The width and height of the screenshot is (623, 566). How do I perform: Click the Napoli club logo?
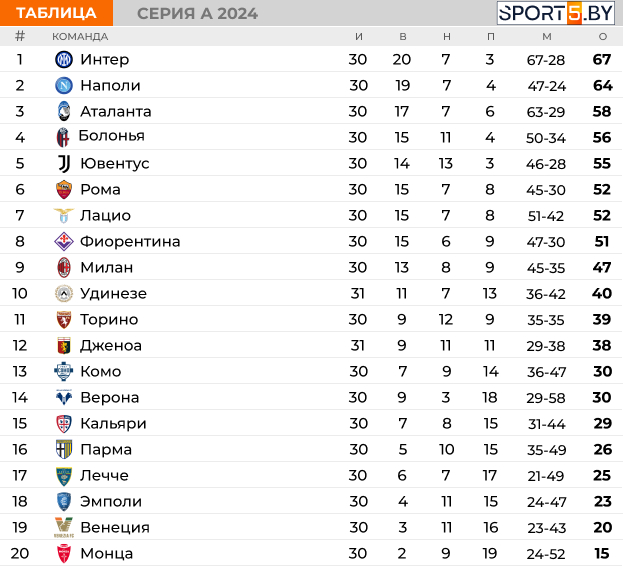64,85
